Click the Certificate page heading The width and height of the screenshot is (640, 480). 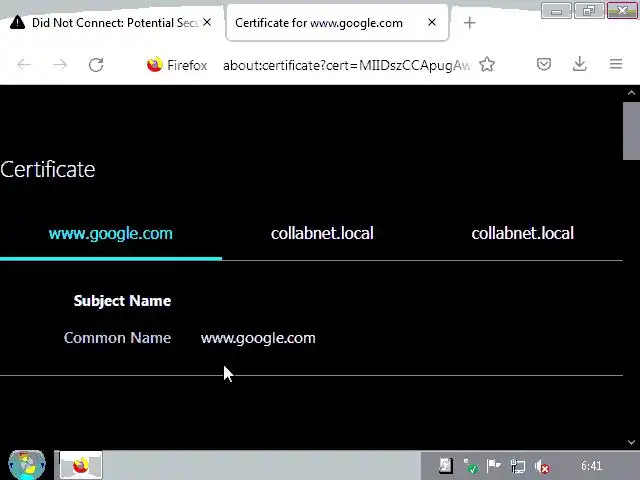48,169
